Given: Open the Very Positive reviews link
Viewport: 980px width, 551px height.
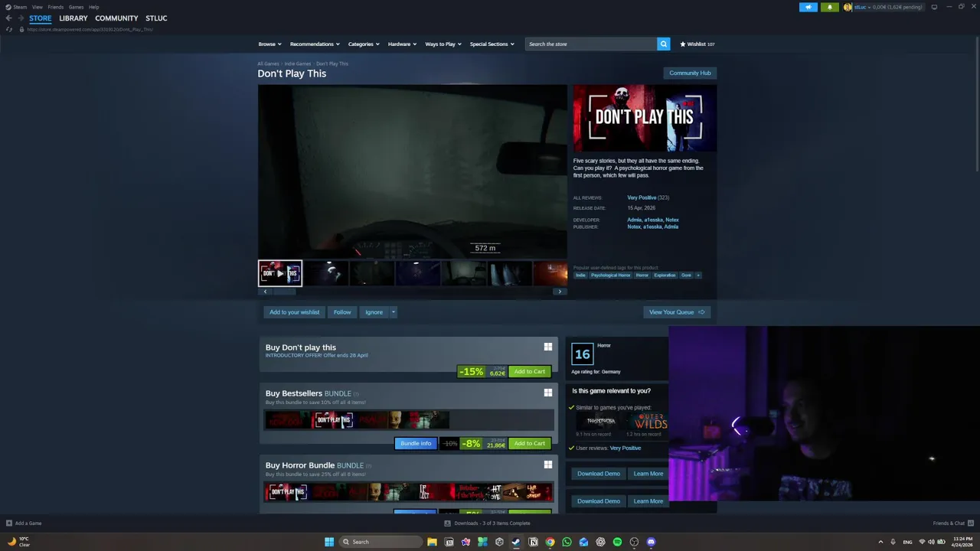Looking at the screenshot, I should click(x=642, y=197).
